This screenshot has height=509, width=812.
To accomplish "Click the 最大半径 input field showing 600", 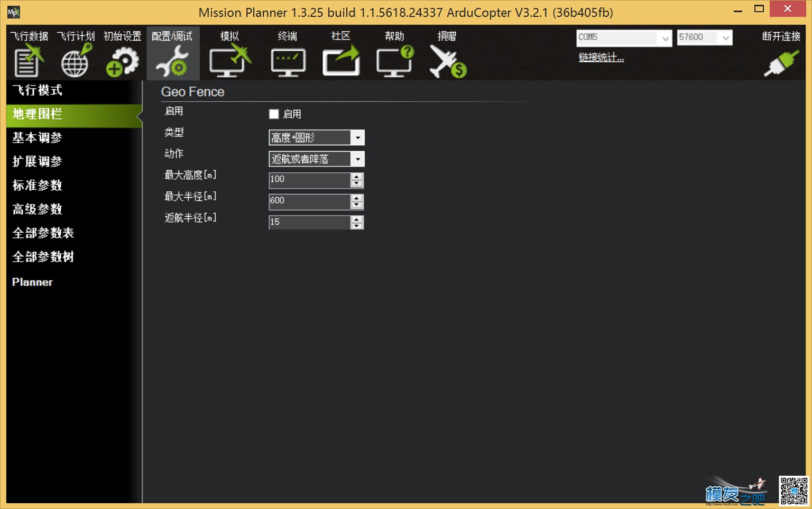I will click(x=310, y=201).
